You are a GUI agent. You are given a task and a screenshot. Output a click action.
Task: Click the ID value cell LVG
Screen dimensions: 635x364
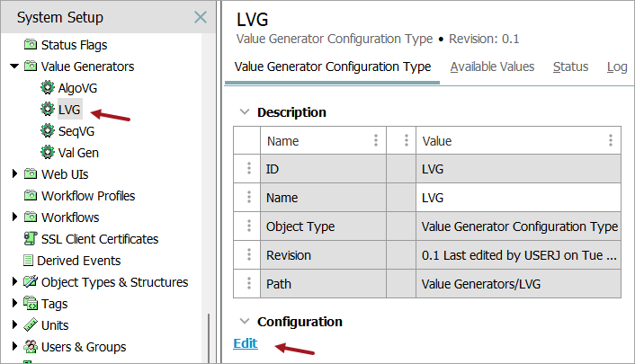(518, 169)
